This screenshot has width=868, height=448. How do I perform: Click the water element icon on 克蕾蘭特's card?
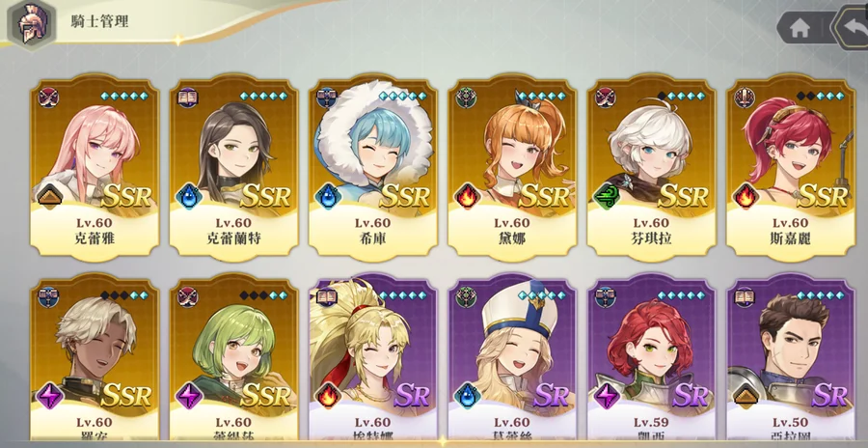pos(188,196)
